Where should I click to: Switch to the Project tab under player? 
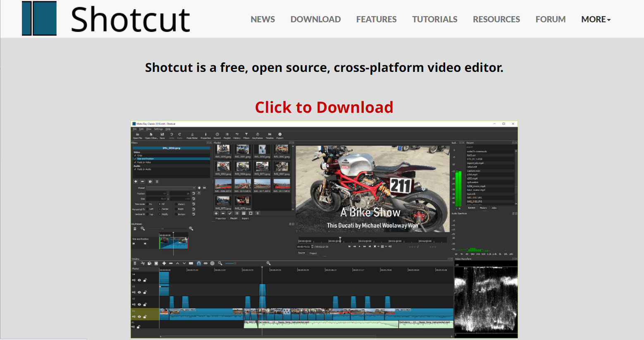pyautogui.click(x=313, y=253)
